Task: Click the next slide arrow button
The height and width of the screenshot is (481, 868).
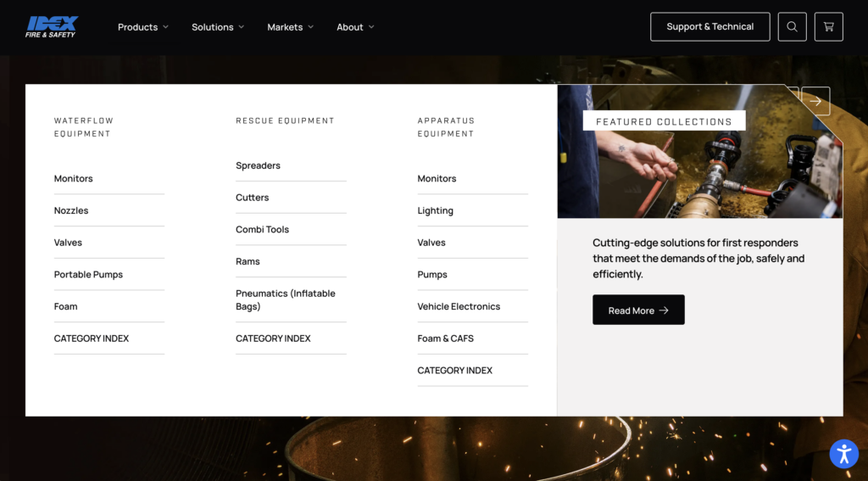Action: point(815,101)
